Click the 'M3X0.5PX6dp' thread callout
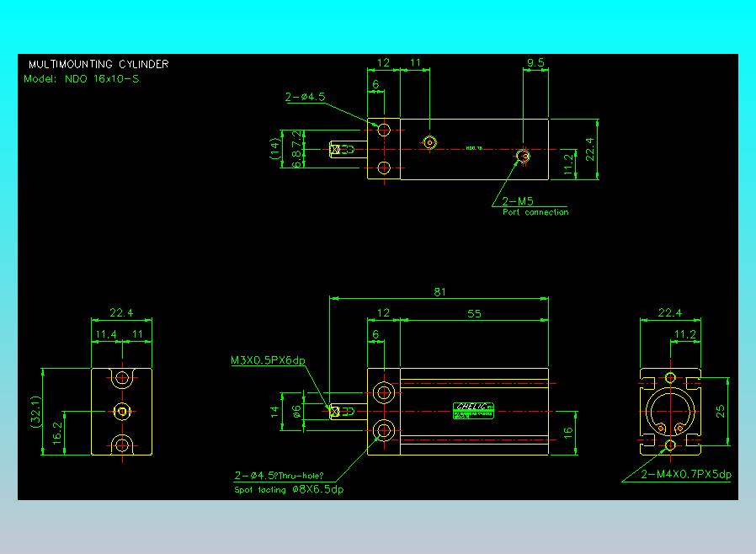The height and width of the screenshot is (554, 756). pyautogui.click(x=268, y=360)
